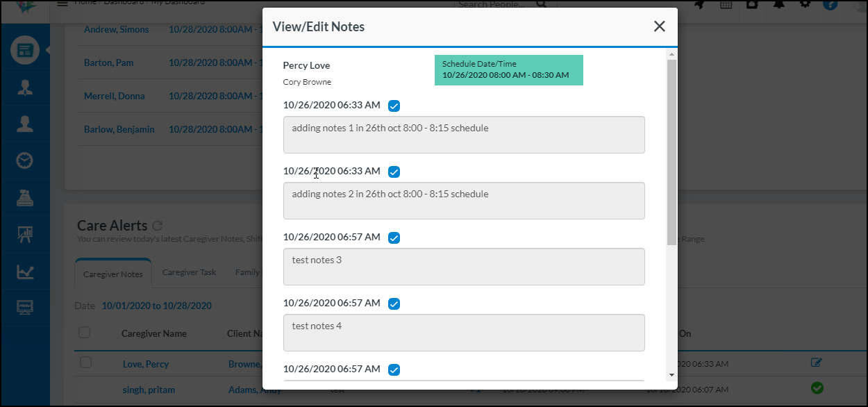Toggle the checkbox beside test notes 3
This screenshot has height=407, width=868.
coord(394,238)
